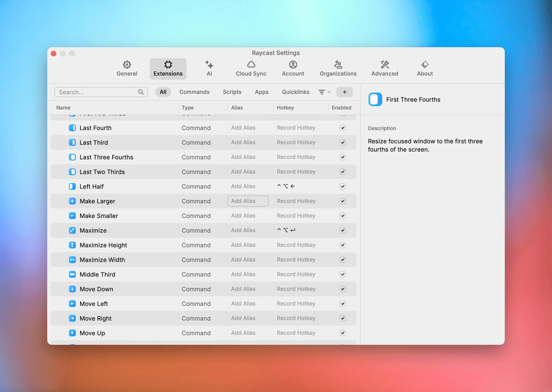Open the Account tab
552x392 pixels.
[x=293, y=69]
